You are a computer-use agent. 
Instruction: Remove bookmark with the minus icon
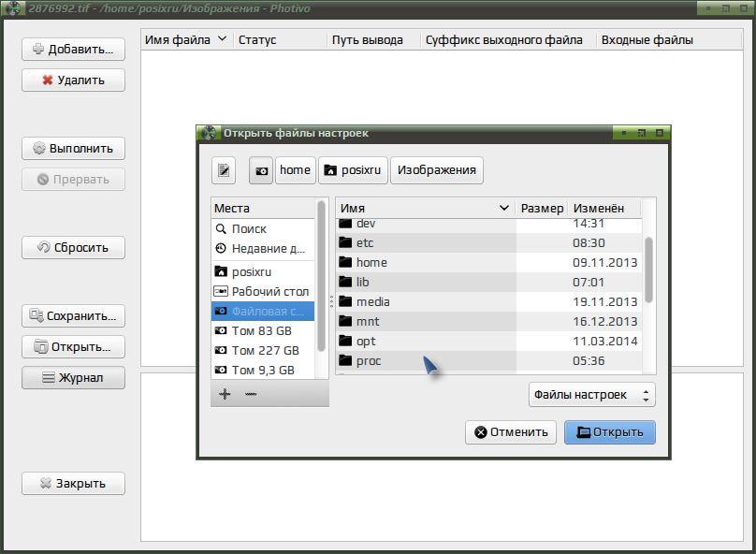pyautogui.click(x=251, y=394)
